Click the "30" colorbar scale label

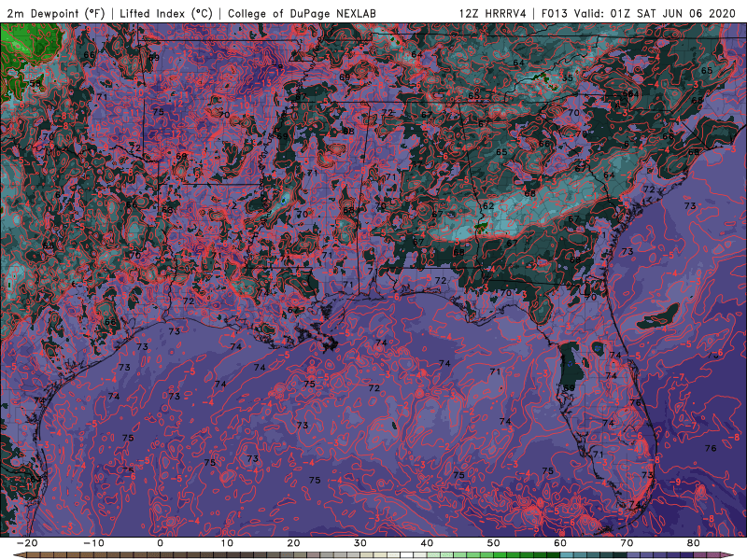(360, 543)
